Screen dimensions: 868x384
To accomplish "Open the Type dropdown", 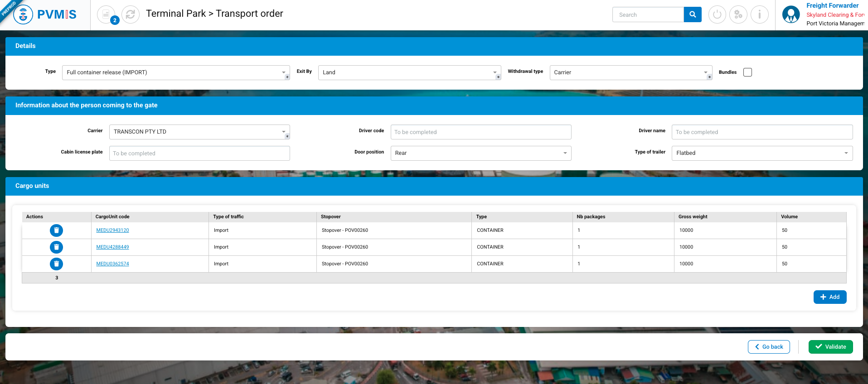I will click(x=175, y=72).
